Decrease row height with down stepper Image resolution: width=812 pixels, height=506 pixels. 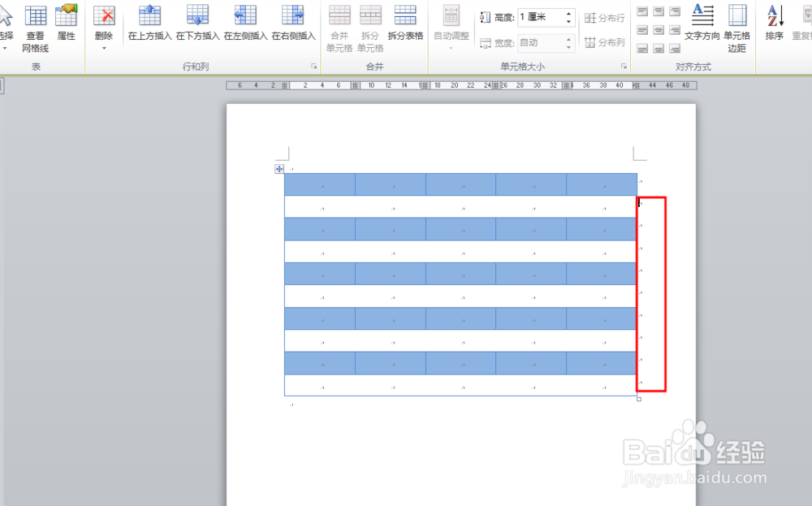coord(568,22)
